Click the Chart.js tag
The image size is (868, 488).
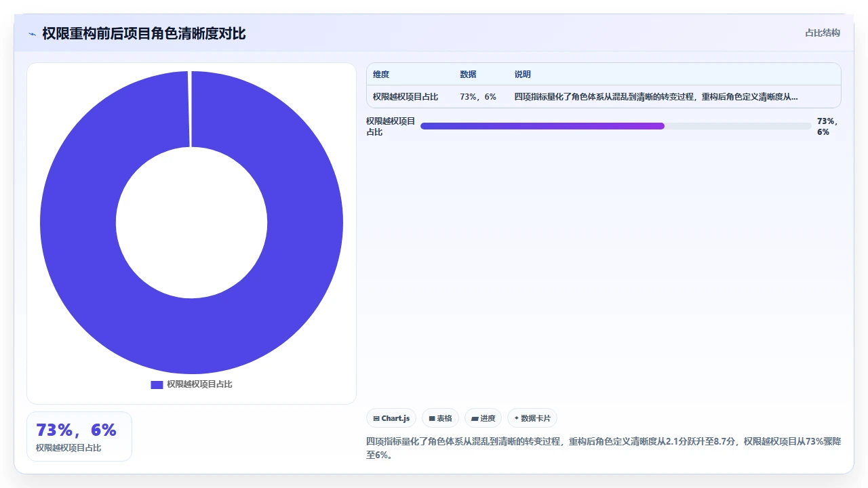point(391,418)
